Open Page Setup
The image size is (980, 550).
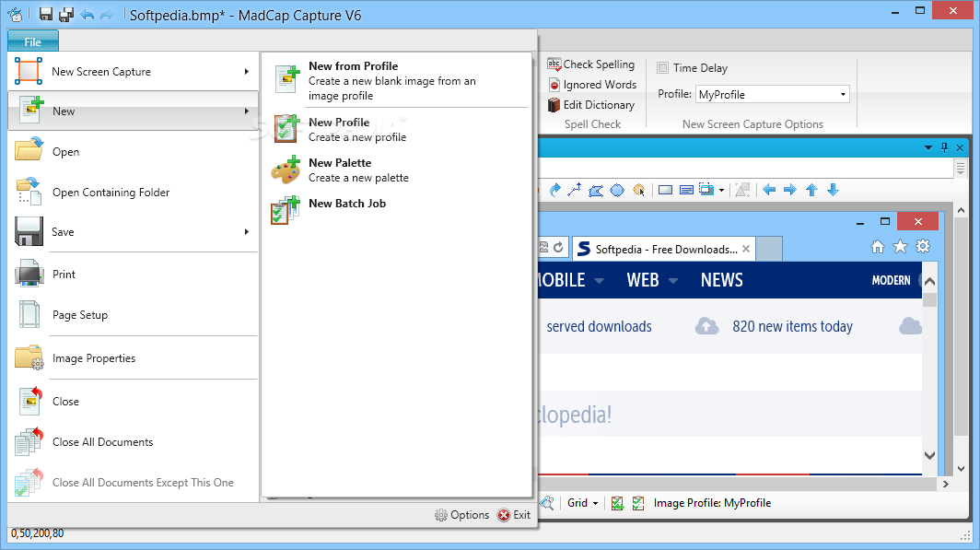(x=133, y=315)
